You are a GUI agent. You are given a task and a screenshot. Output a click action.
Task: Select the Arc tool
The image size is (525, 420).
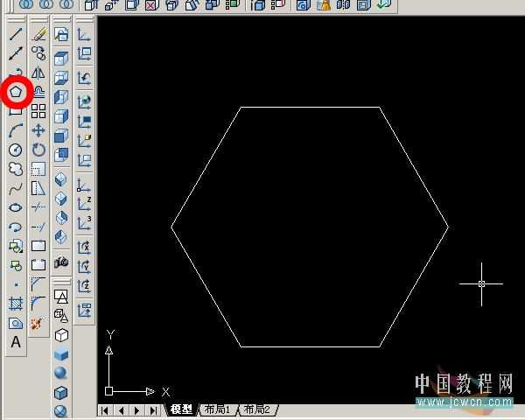[16, 130]
